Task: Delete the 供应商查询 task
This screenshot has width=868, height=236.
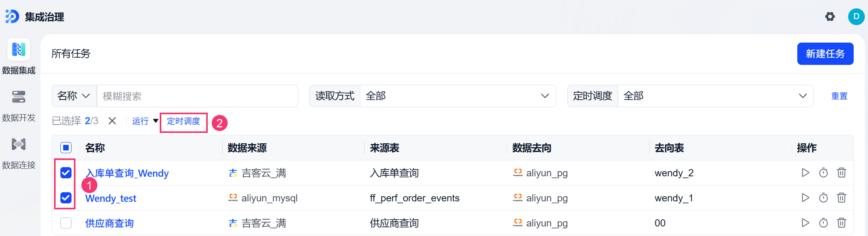Action: 841,223
